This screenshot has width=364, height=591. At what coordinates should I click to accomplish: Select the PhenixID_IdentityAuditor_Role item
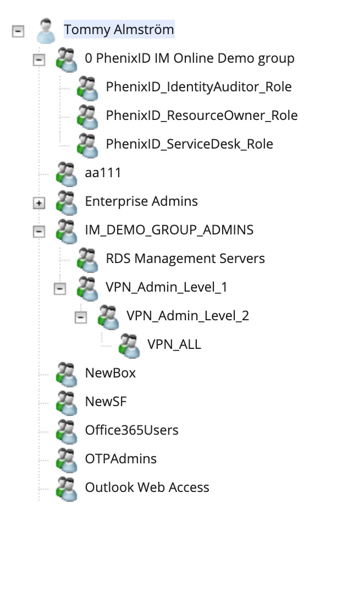198,87
